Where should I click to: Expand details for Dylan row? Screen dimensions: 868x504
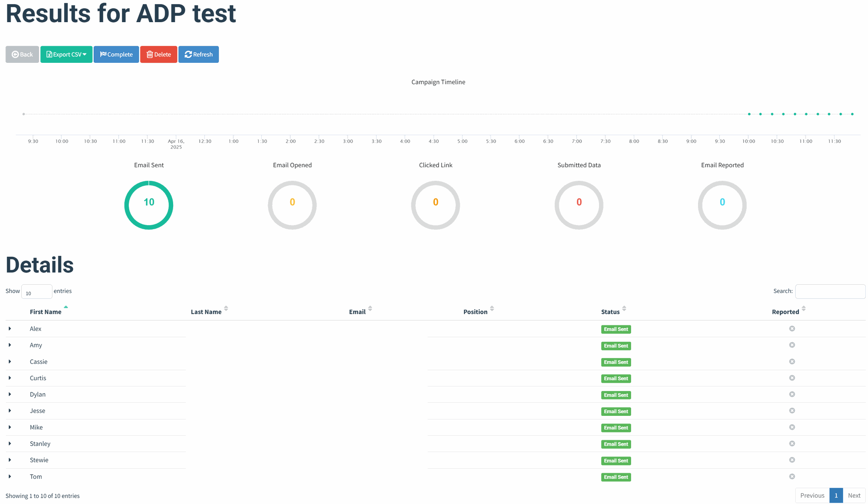(10, 394)
